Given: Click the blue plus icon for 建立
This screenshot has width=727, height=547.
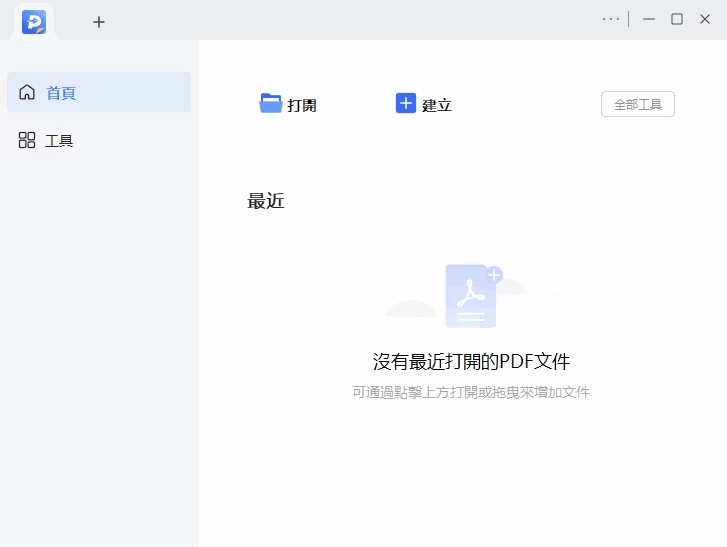Looking at the screenshot, I should coord(406,103).
